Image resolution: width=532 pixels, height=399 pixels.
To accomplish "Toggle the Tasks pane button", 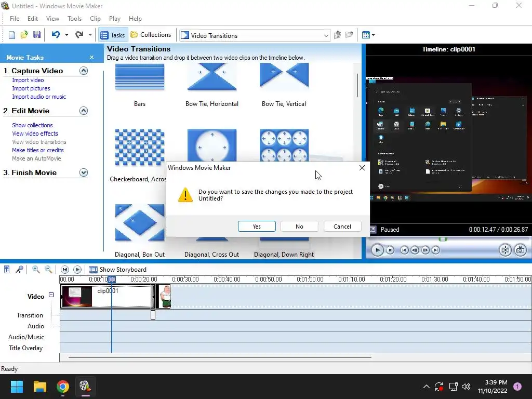I will pyautogui.click(x=113, y=35).
